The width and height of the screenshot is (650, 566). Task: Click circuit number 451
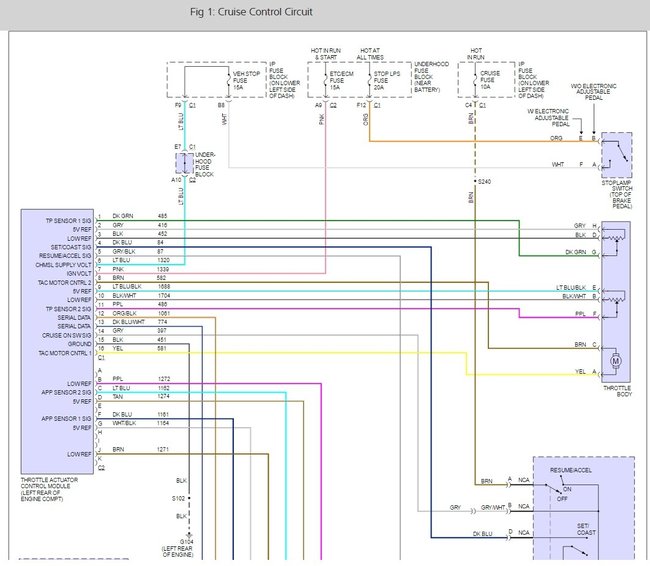pyautogui.click(x=162, y=340)
